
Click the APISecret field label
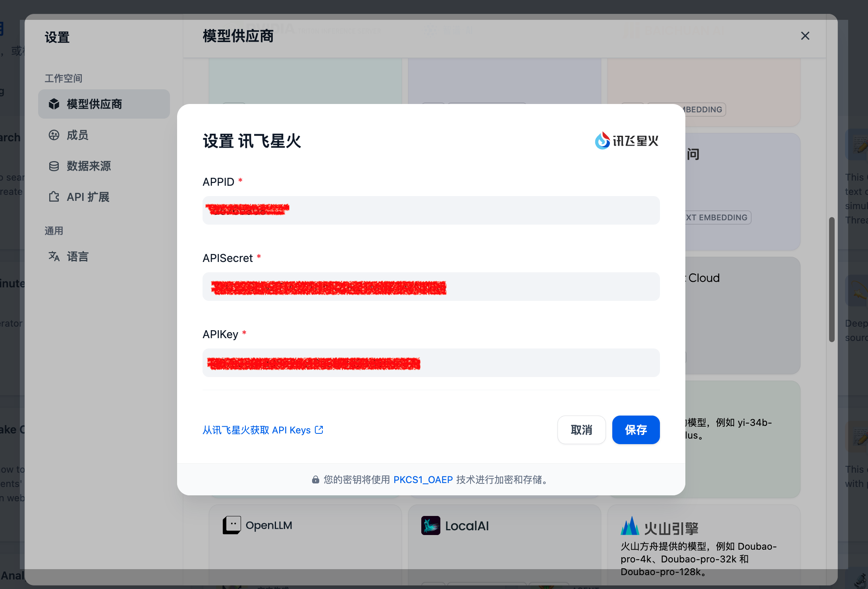coord(228,258)
